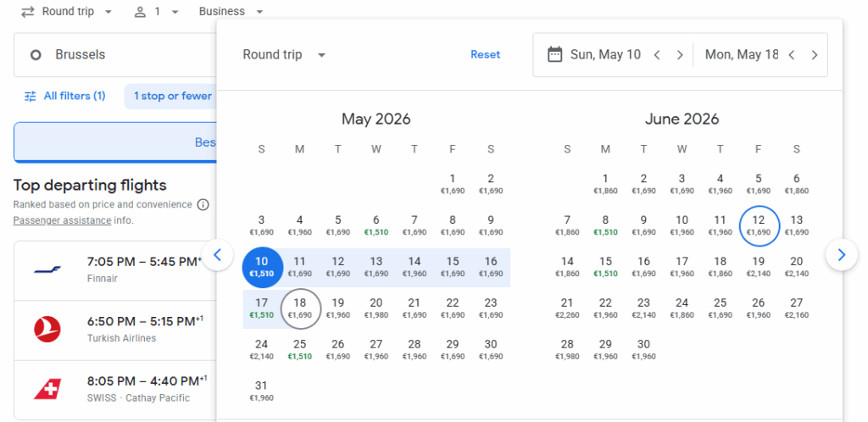Click the calendar icon beside Sun, May 10

click(555, 55)
